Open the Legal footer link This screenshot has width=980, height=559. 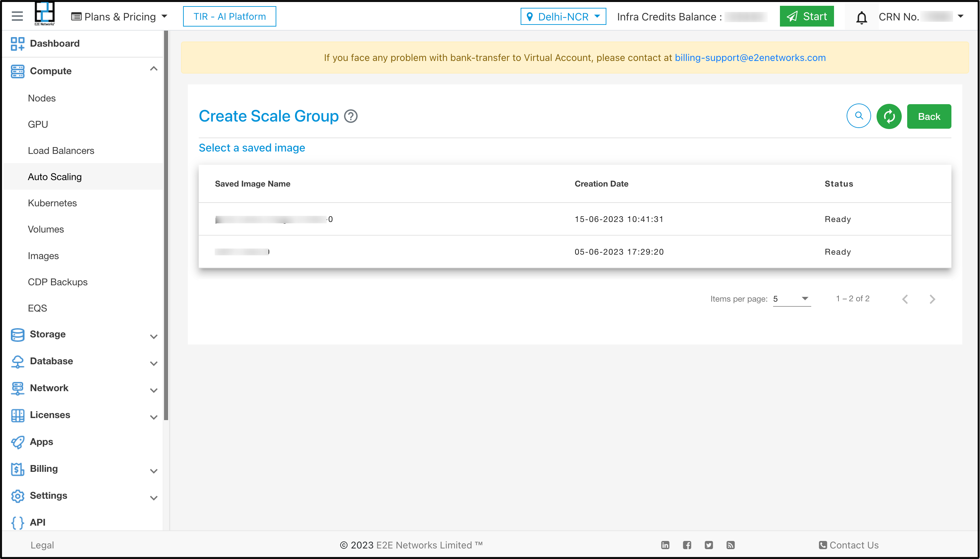(x=42, y=545)
